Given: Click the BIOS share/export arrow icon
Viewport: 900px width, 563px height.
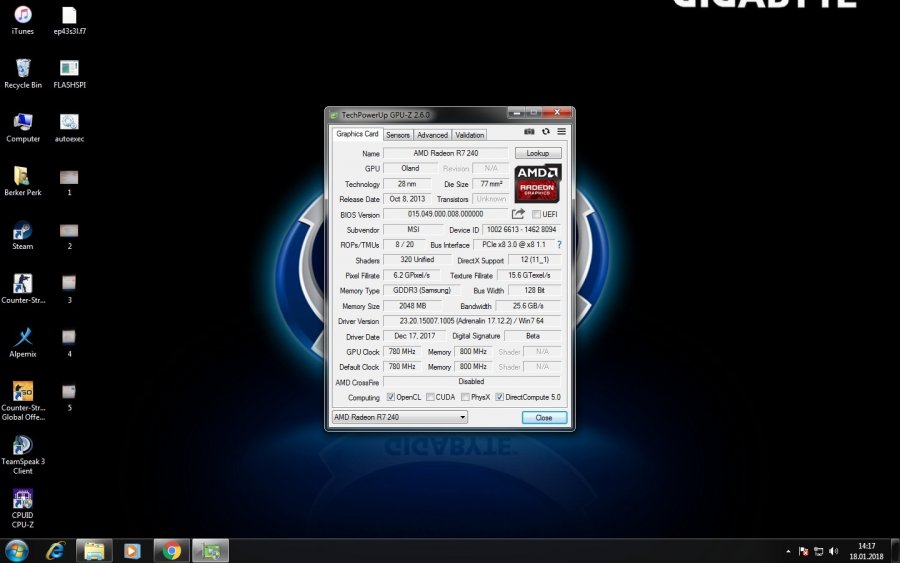Looking at the screenshot, I should (x=518, y=214).
